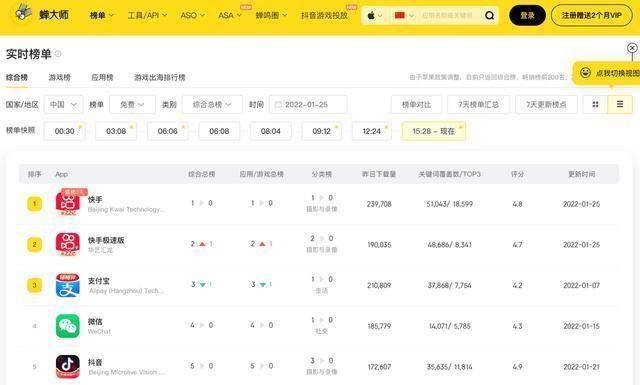The image size is (640, 385).
Task: Click the smiley switch-view icon
Action: 585,73
